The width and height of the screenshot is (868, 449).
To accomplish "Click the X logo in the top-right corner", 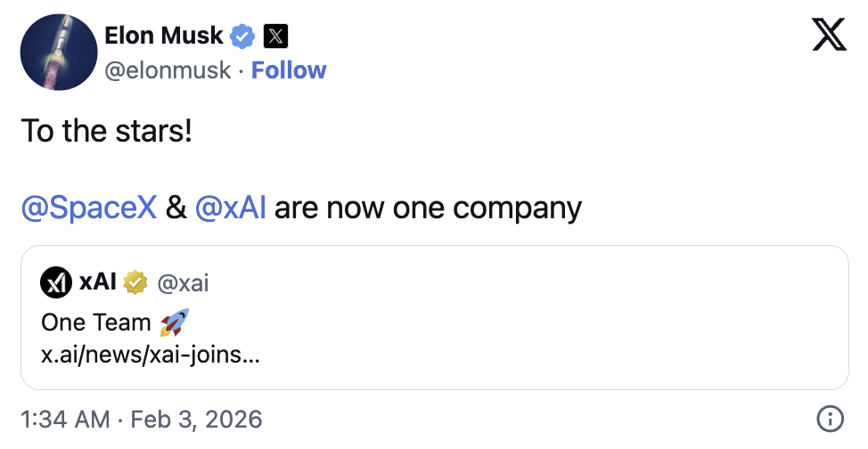I will click(x=830, y=35).
